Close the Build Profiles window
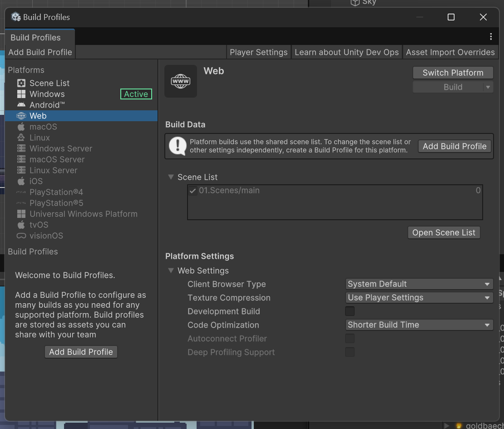Screen dimensions: 504x429 483,17
